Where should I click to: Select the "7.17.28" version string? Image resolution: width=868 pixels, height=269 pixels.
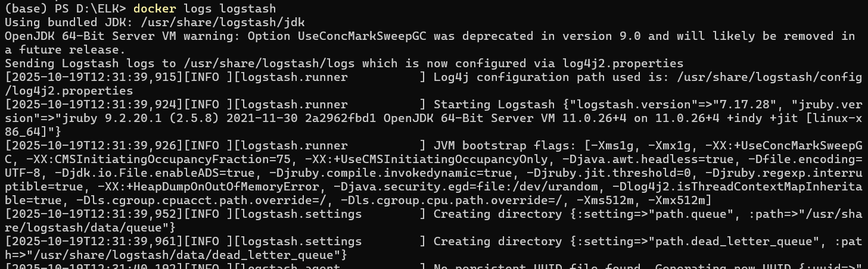click(724, 105)
